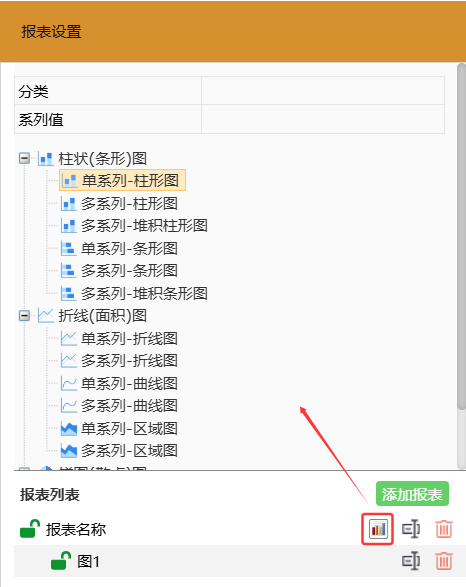Screen dimensions: 466x587
Task: Delete 图1 using its trash icon
Action: point(444,561)
